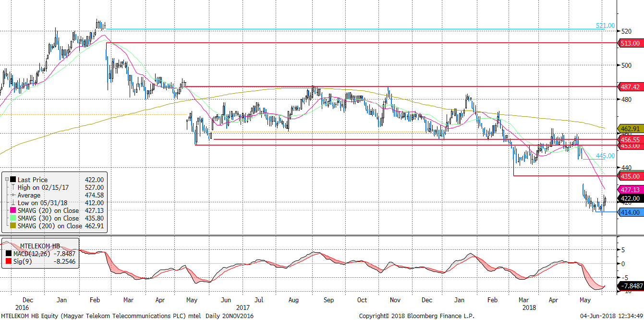Click the pink SMAVG (20) color swatch
This screenshot has height=320, width=644.
point(13,210)
